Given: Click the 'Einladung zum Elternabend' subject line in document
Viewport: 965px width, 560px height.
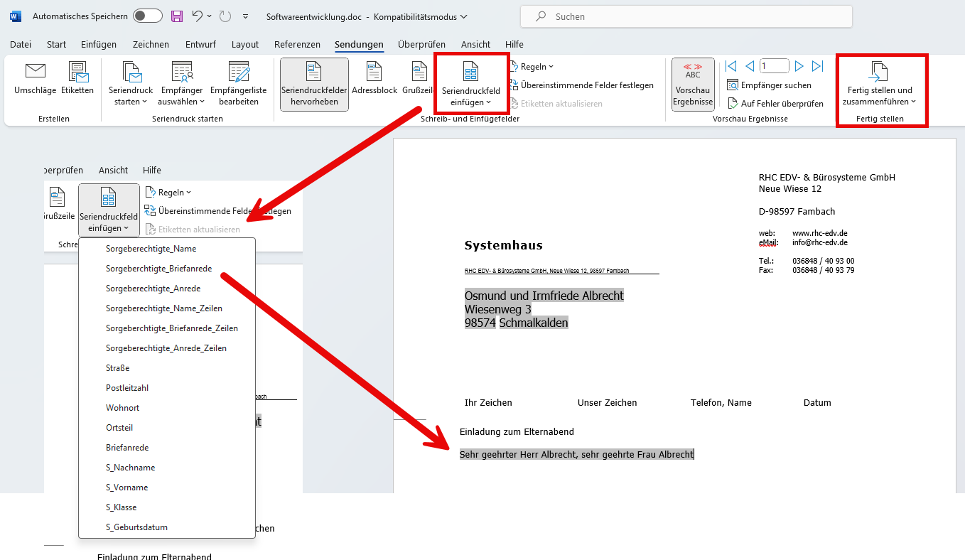Looking at the screenshot, I should (x=517, y=431).
